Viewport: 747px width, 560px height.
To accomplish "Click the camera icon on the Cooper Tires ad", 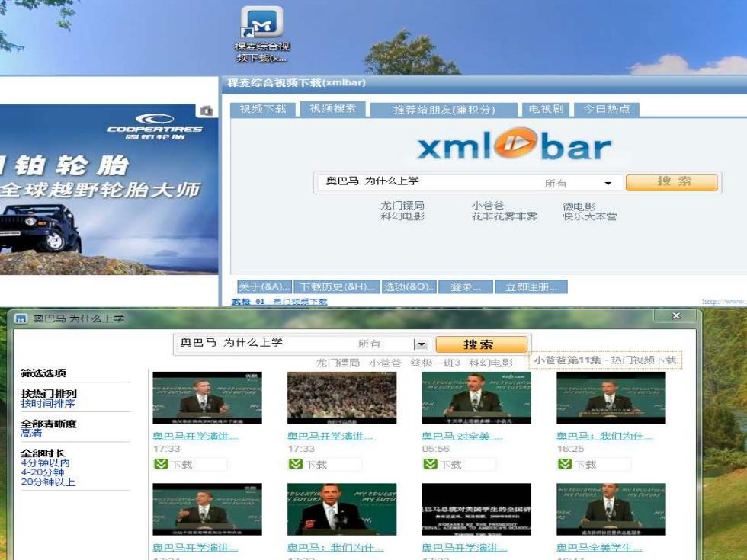I will coord(207,110).
